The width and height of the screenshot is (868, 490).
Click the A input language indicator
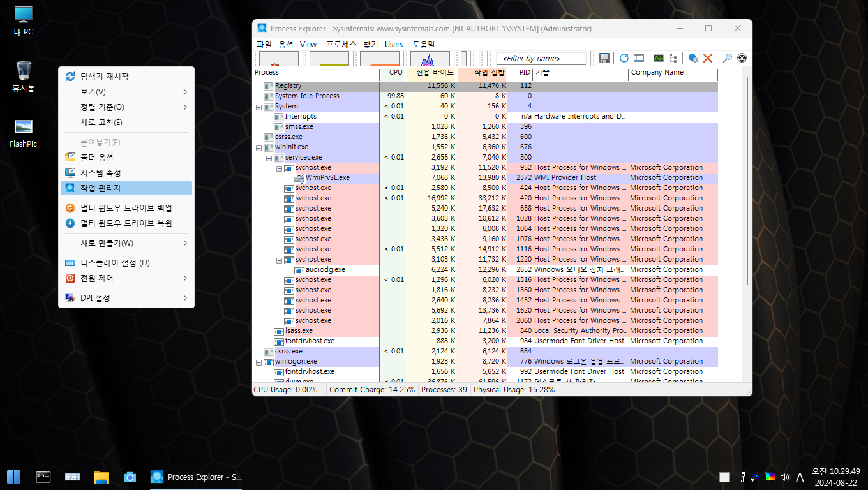pos(800,477)
